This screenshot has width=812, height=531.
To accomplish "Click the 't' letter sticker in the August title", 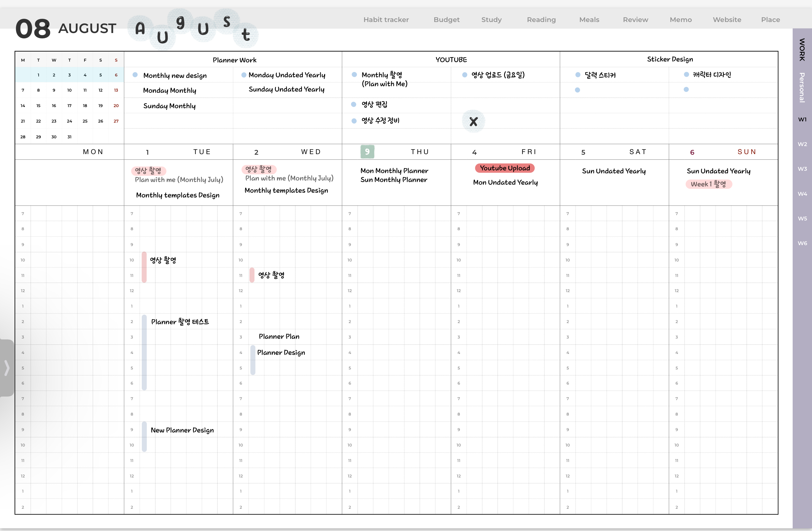I will click(246, 35).
